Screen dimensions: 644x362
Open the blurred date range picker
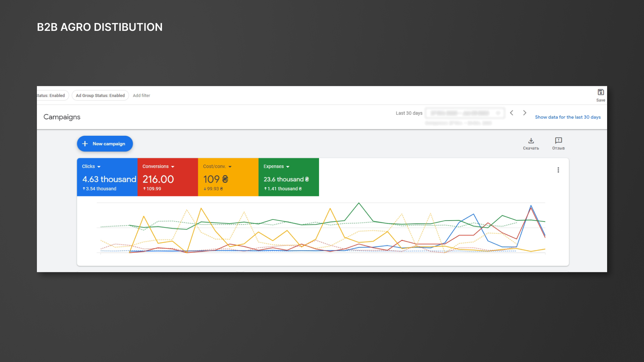pos(465,113)
